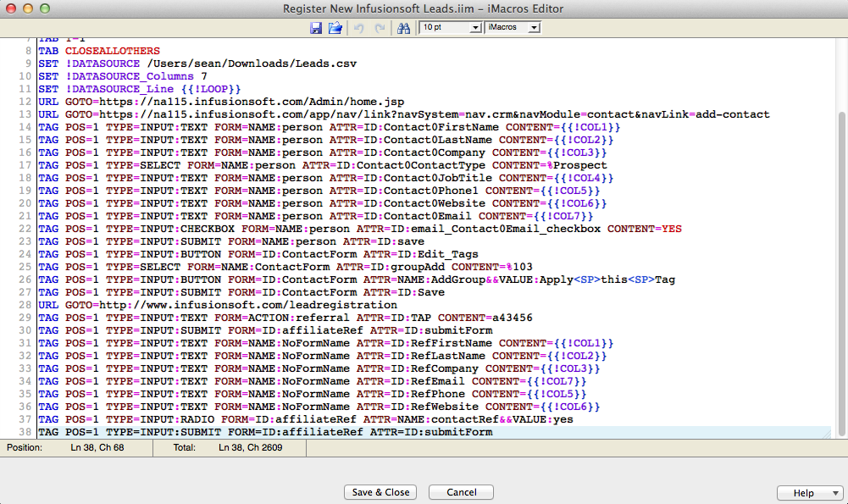The image size is (848, 504).
Task: Click Contact0LastName on line 15
Action: point(437,140)
